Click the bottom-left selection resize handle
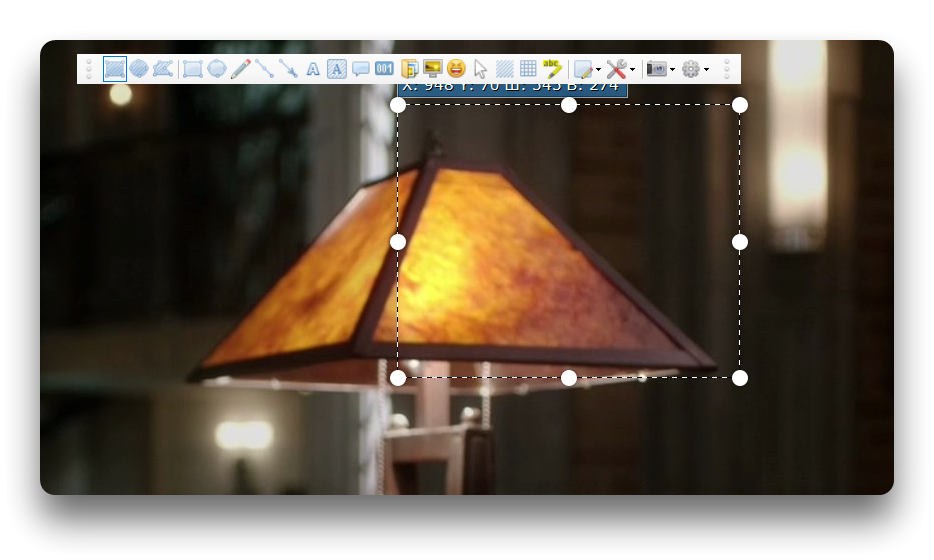The height and width of the screenshot is (560, 934). [x=398, y=378]
